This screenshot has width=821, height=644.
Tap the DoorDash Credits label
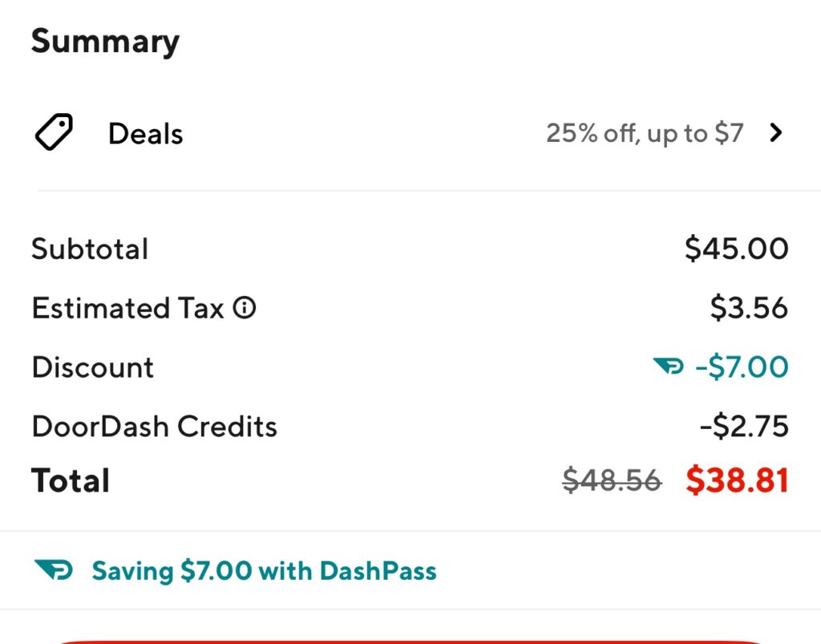(155, 426)
